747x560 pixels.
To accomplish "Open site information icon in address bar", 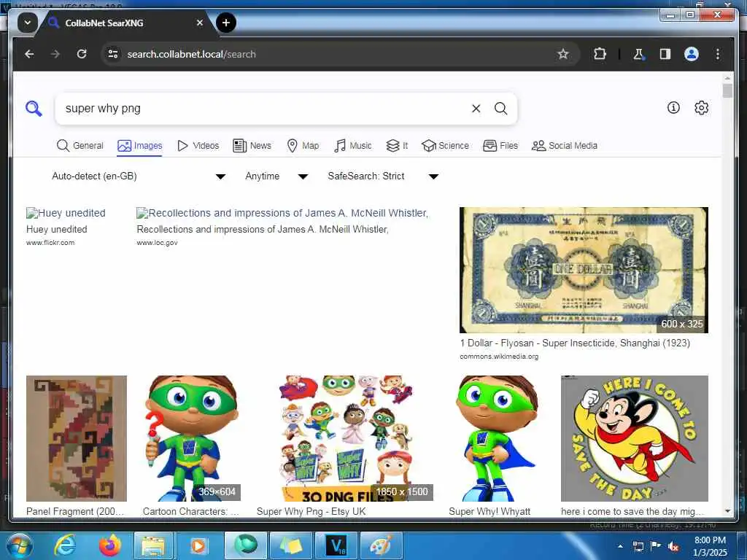I will coord(113,54).
